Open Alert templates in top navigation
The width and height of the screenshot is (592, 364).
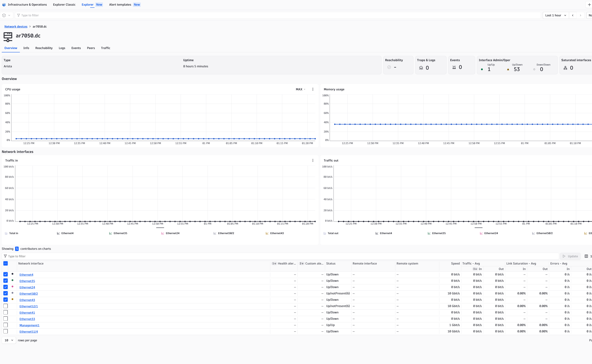(120, 5)
